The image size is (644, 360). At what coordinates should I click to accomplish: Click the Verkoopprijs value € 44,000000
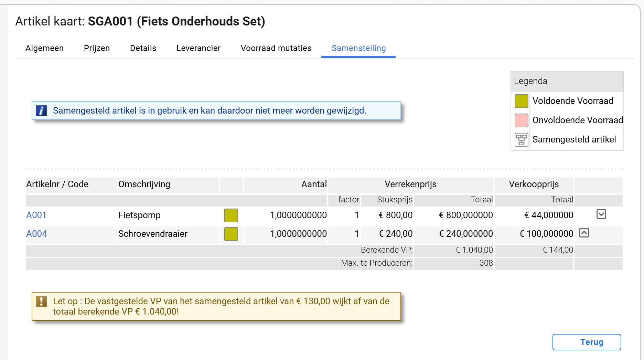(549, 215)
